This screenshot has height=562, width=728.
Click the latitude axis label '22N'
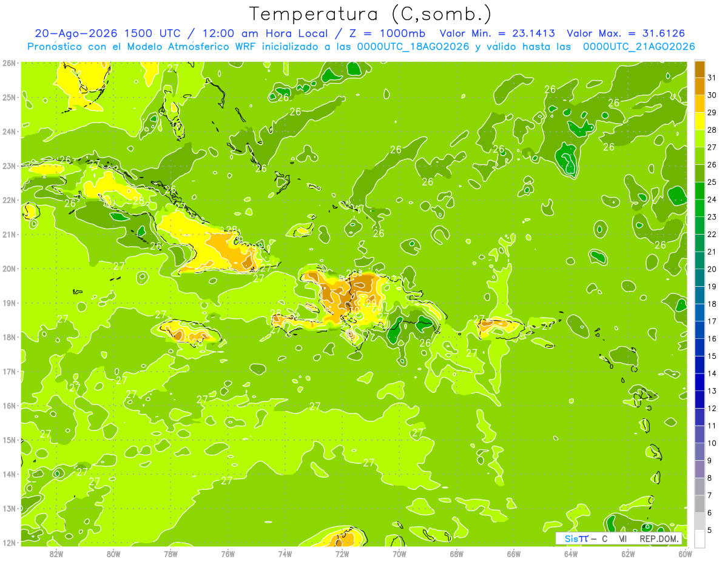[x=10, y=200]
